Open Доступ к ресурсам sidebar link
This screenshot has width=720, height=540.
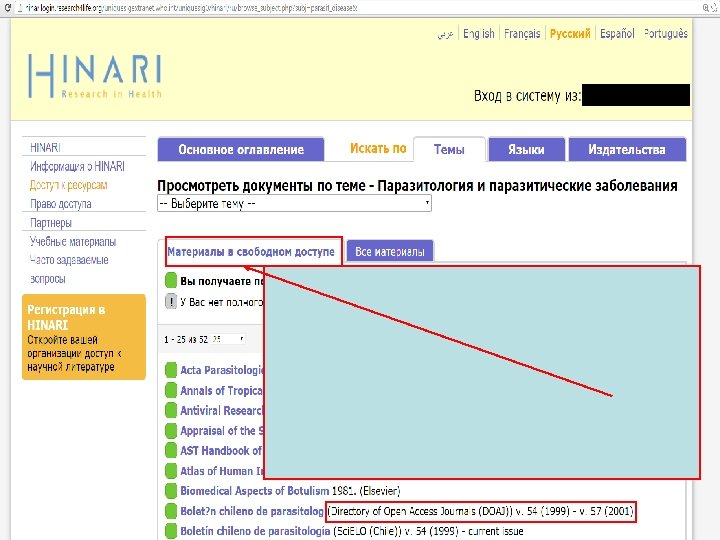[68, 185]
